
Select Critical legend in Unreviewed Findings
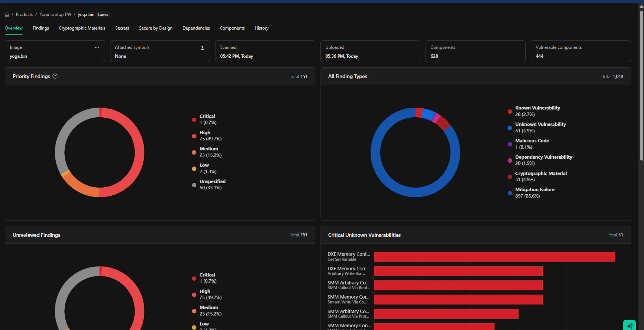pos(204,278)
